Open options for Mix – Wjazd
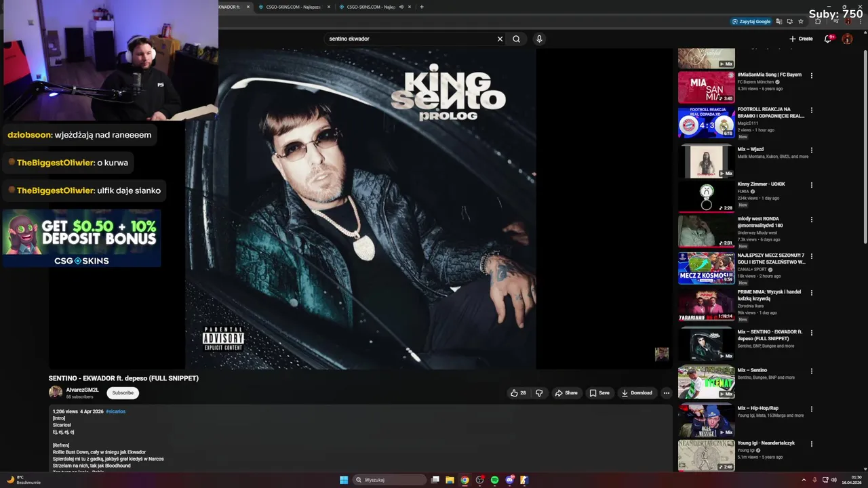 [811, 150]
